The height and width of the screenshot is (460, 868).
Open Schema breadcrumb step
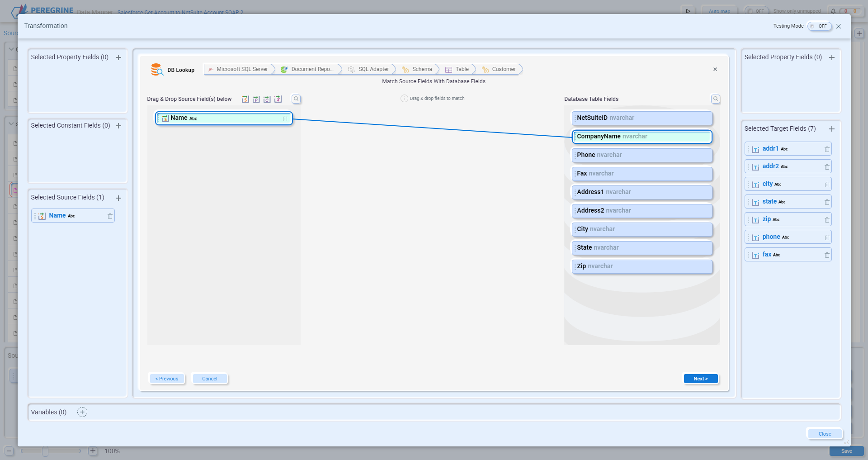pos(418,69)
